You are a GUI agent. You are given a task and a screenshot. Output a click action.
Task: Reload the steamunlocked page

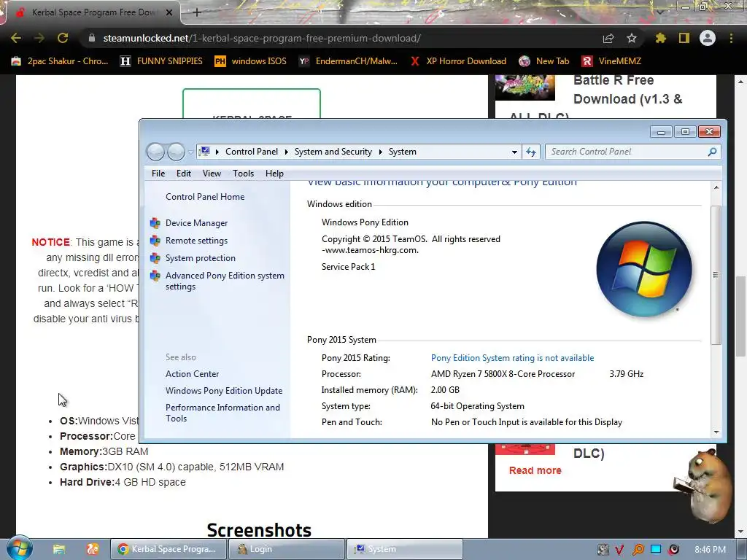pyautogui.click(x=63, y=38)
